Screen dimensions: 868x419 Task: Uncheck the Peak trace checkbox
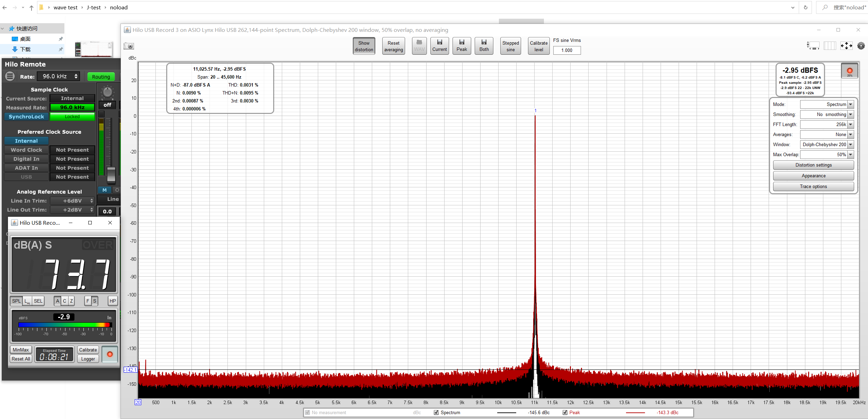pyautogui.click(x=565, y=412)
